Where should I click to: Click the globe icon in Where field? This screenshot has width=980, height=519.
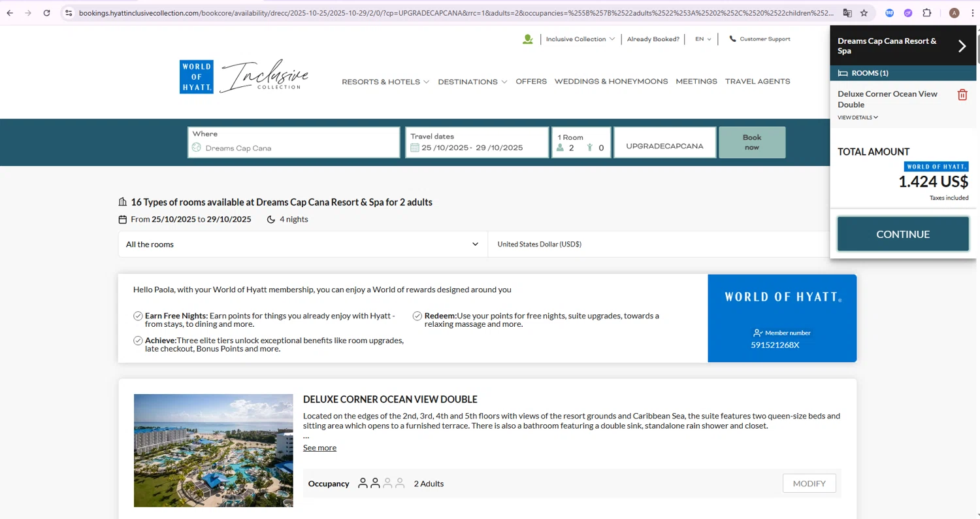(x=197, y=148)
